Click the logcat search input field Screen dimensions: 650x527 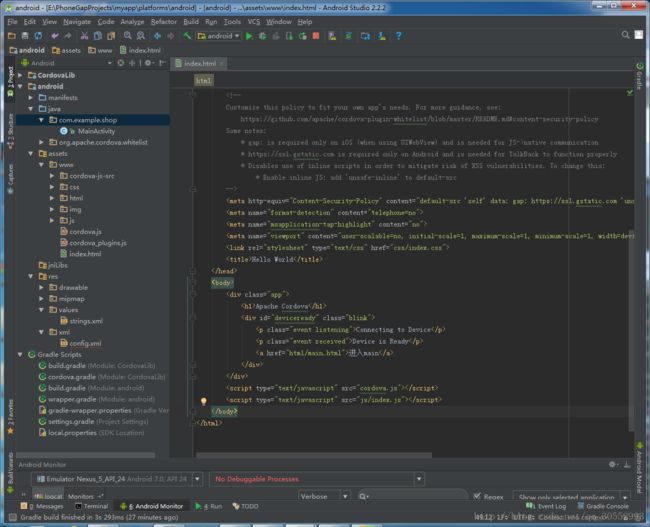point(412,496)
